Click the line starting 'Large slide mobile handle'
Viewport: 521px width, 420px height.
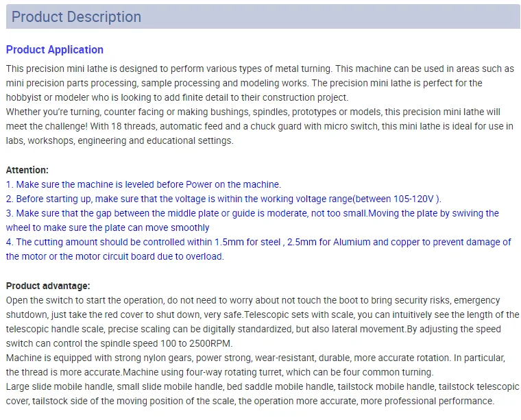pos(263,387)
